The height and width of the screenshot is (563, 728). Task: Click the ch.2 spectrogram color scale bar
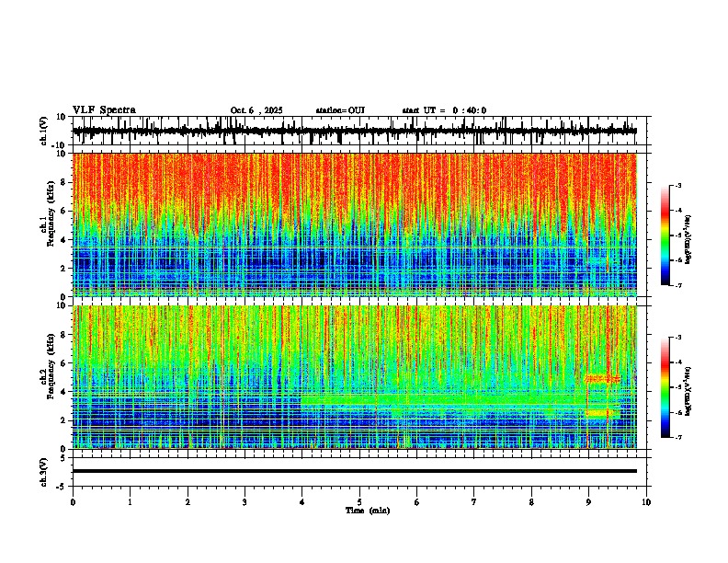tap(665, 387)
